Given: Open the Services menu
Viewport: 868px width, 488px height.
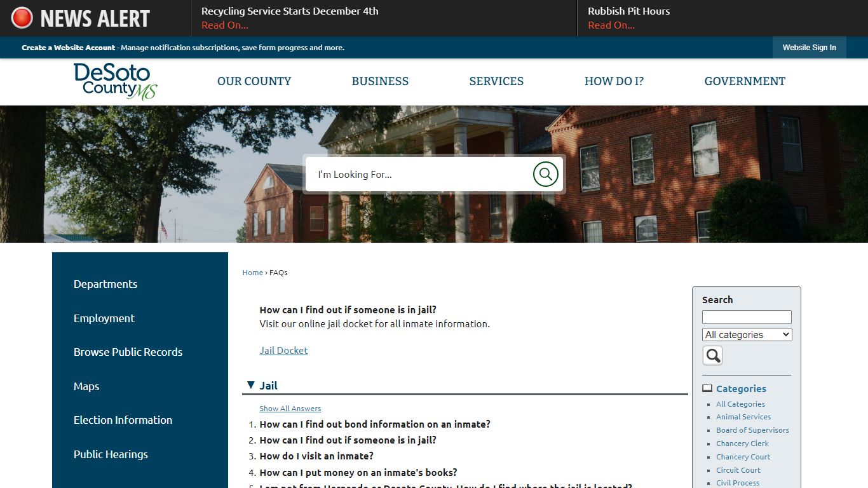Looking at the screenshot, I should pyautogui.click(x=496, y=81).
